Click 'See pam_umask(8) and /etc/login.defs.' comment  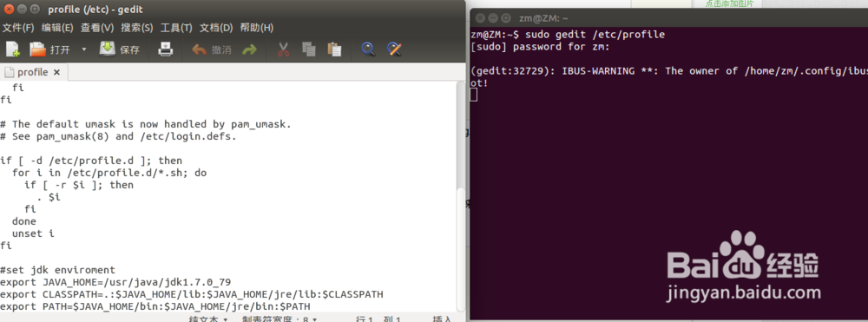pos(118,136)
